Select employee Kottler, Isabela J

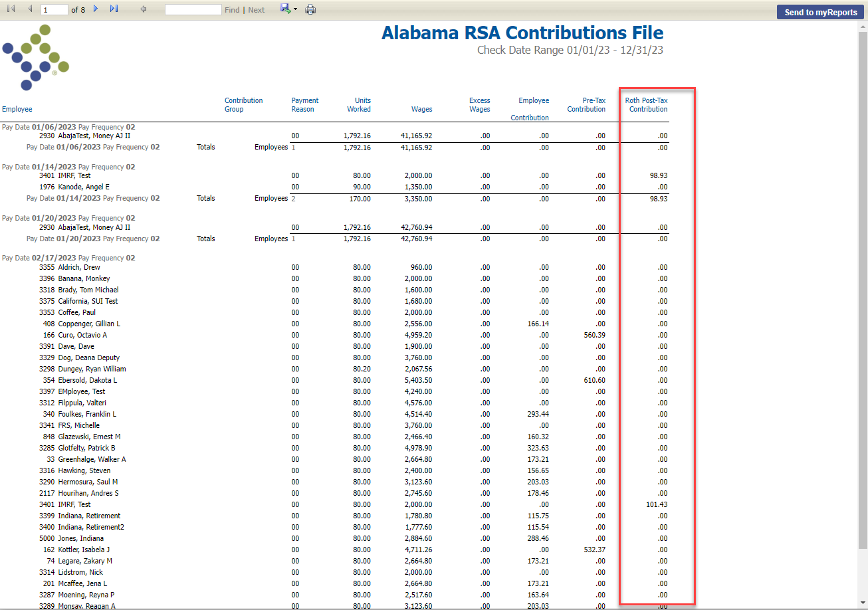coord(84,550)
